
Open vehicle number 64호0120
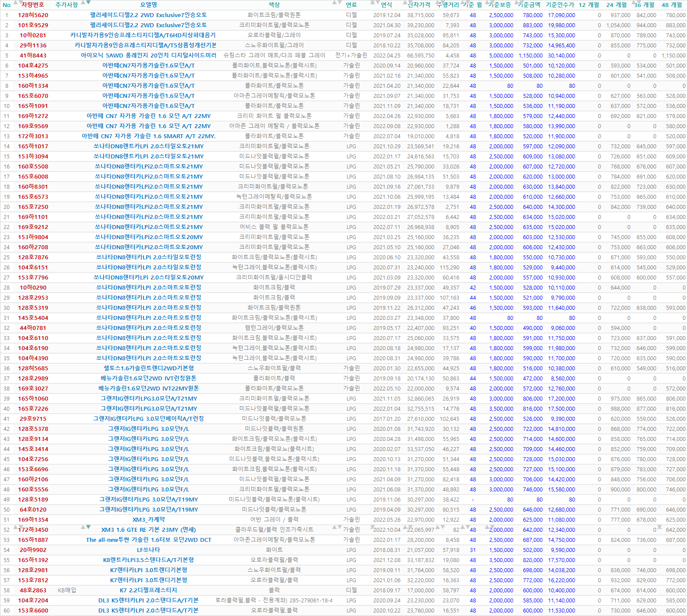coord(33,509)
